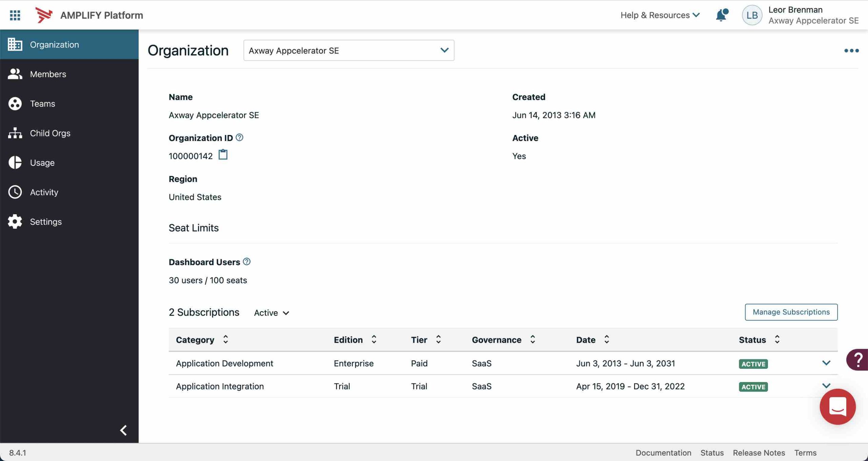The image size is (868, 461).
Task: Click the Settings gear icon
Action: [15, 221]
